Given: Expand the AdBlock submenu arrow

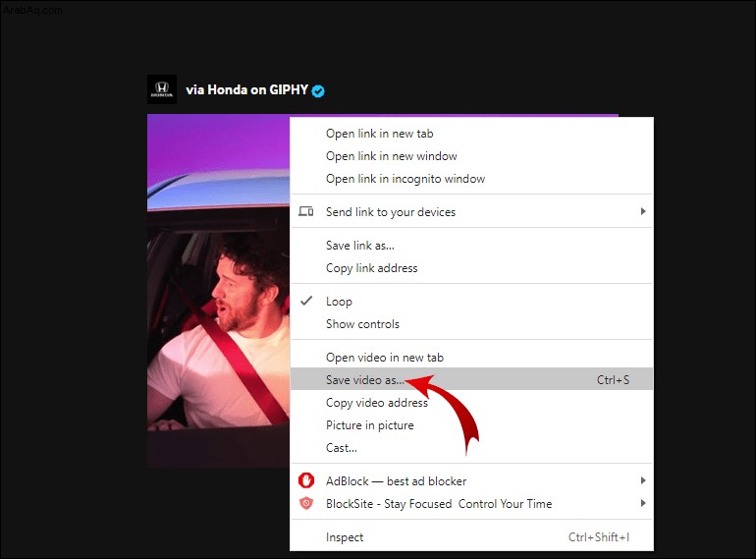Looking at the screenshot, I should (643, 480).
